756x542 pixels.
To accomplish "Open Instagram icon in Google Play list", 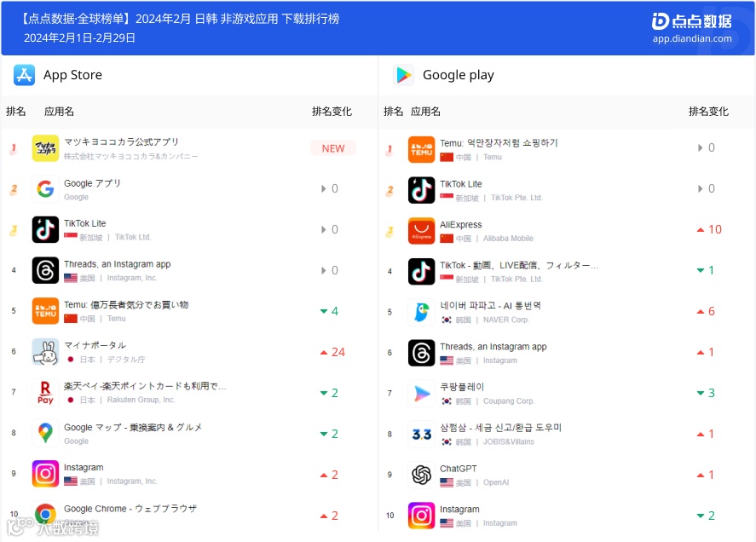I will point(421,516).
